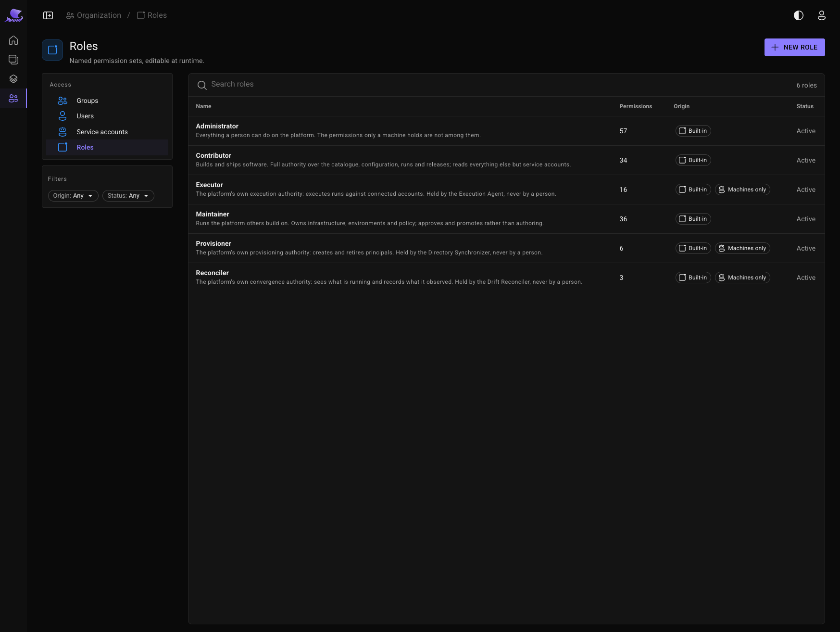Open the user account profile icon
This screenshot has width=840, height=632.
point(822,15)
